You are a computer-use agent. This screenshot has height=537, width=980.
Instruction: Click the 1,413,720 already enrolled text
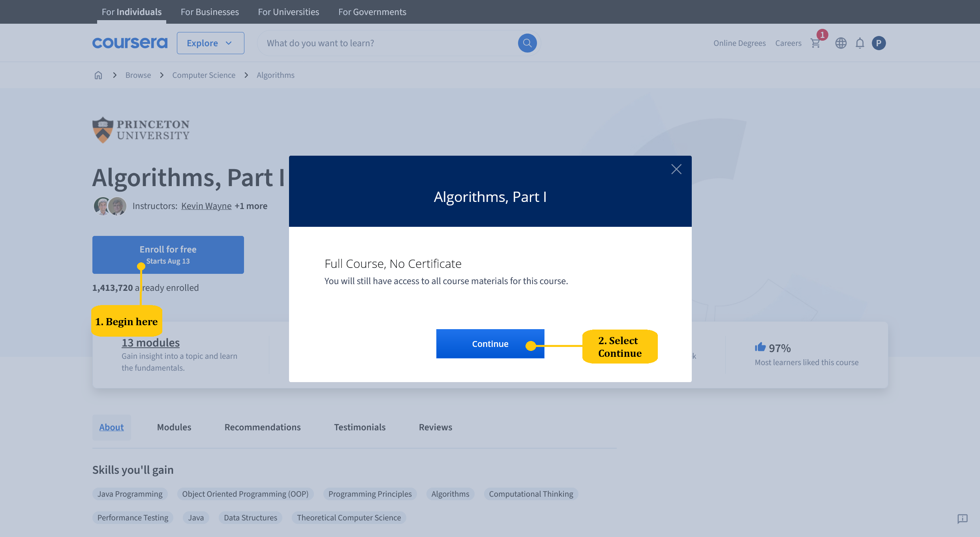(x=145, y=288)
